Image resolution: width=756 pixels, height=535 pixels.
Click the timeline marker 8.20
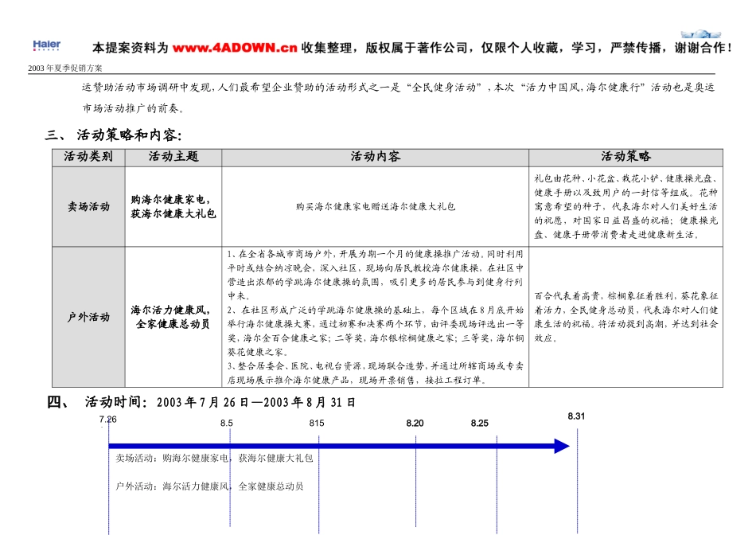click(415, 423)
